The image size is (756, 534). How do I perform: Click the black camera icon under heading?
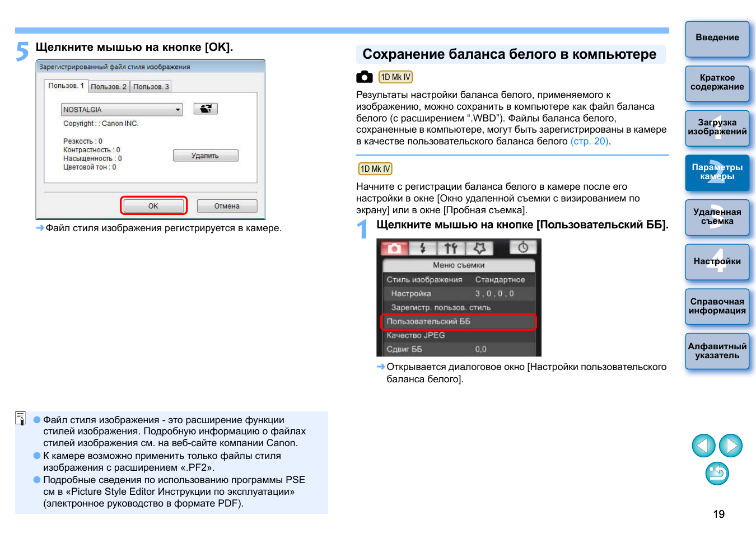[365, 77]
